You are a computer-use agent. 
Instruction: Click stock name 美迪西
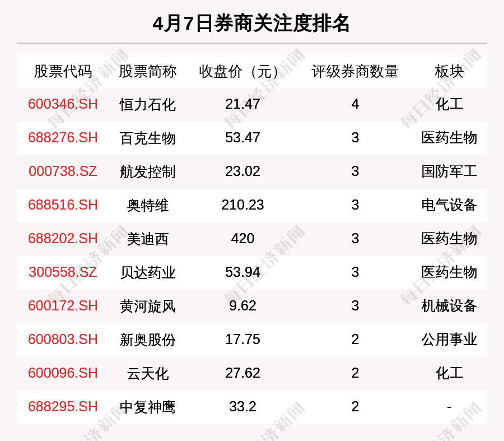coord(147,239)
